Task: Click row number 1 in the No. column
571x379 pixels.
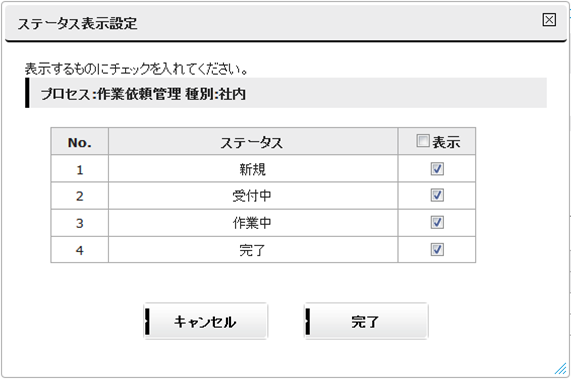Action: (x=79, y=169)
